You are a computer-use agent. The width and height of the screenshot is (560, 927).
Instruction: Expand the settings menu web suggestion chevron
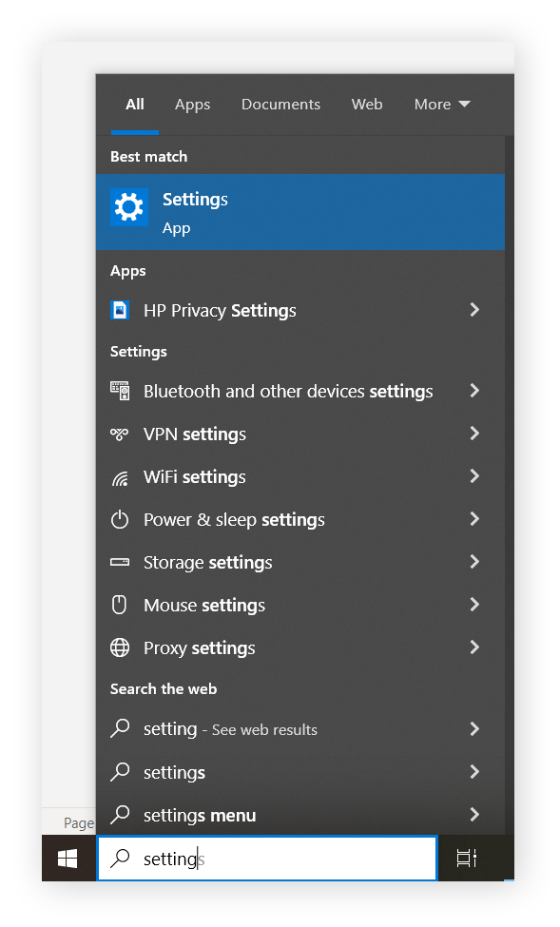[x=473, y=815]
